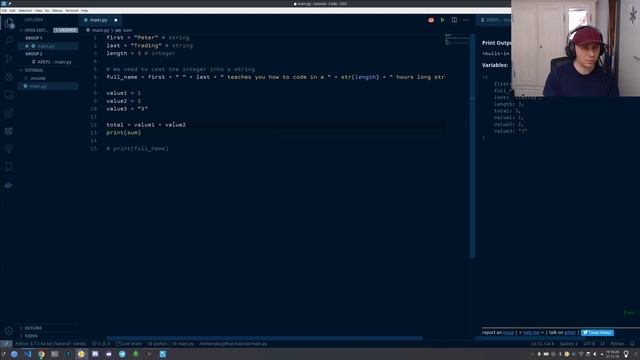This screenshot has width=640, height=360.
Task: Switch to the AREPL preview tab
Action: point(493,20)
